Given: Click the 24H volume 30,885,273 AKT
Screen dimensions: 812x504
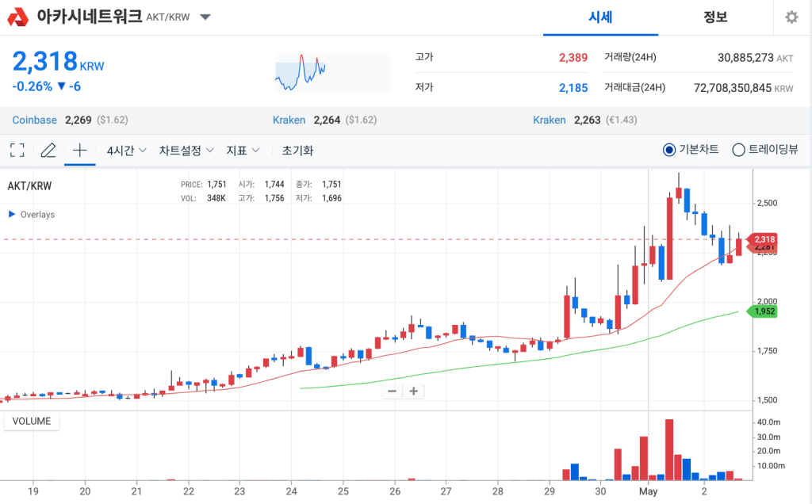Looking at the screenshot, I should tap(755, 57).
